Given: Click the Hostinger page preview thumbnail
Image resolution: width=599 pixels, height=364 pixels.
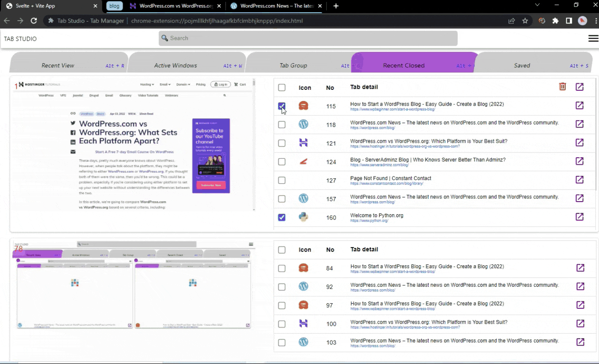Looking at the screenshot, I should click(134, 145).
